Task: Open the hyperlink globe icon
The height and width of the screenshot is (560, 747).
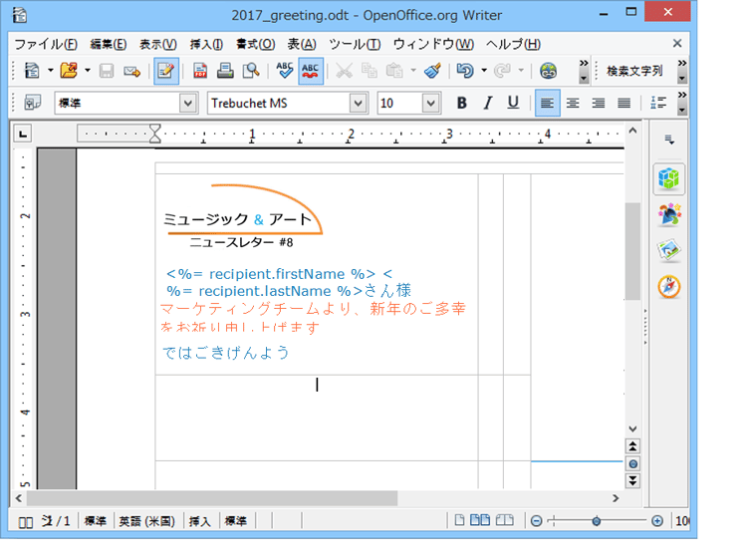Action: [x=549, y=71]
